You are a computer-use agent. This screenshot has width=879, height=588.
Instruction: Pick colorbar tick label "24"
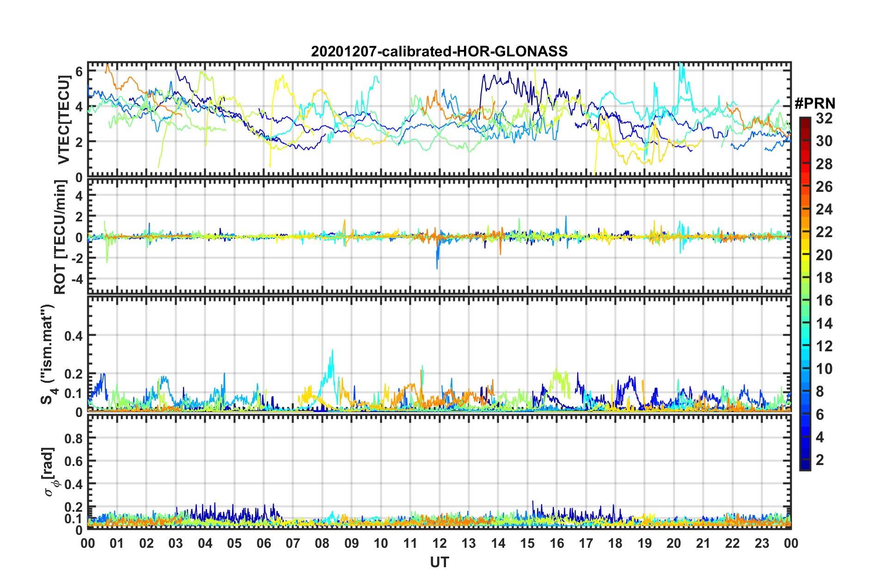(824, 209)
